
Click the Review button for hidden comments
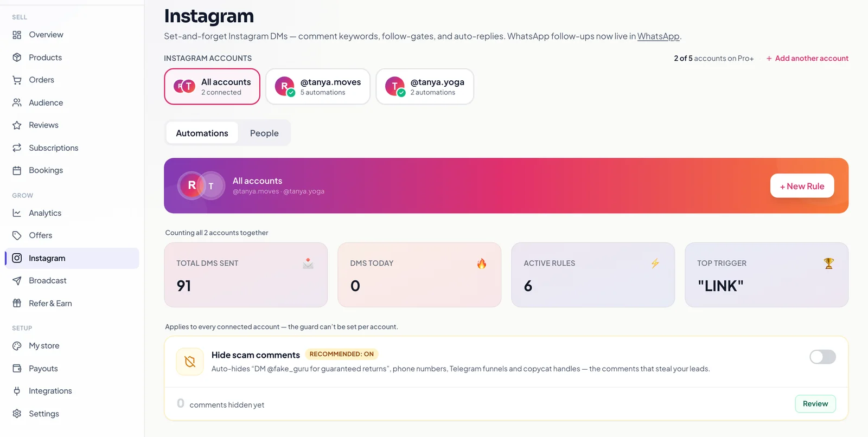pyautogui.click(x=815, y=404)
